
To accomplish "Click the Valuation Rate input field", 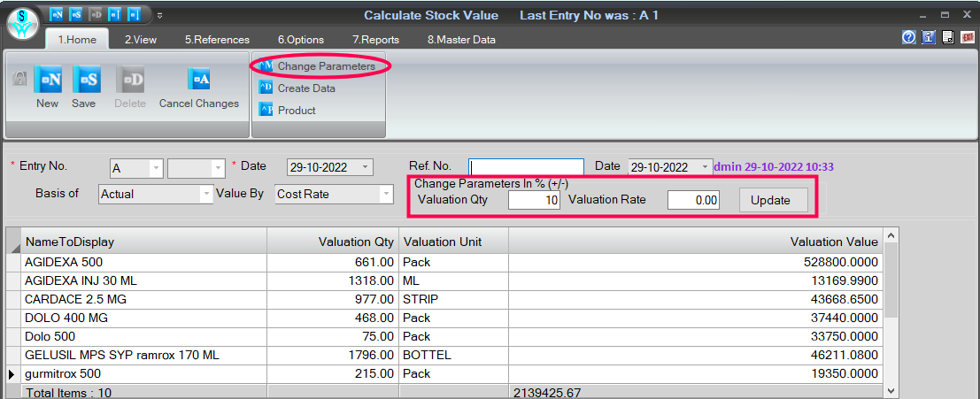I will click(x=693, y=201).
